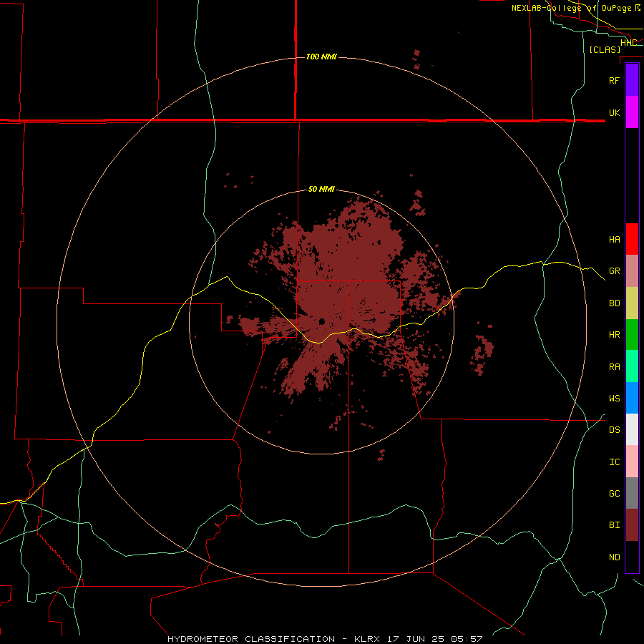Pick the dark green HR swatch
Screen dimensions: 644x644
(632, 335)
